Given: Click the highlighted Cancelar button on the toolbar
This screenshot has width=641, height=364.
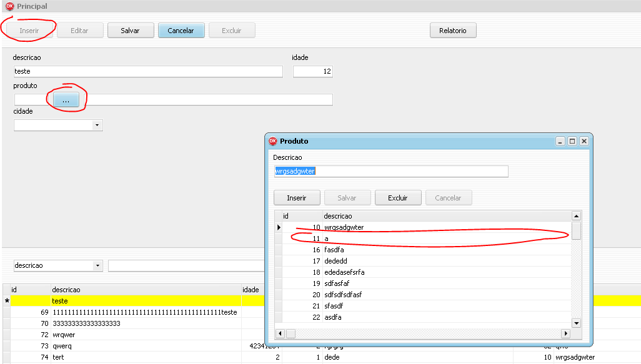Looking at the screenshot, I should [x=181, y=30].
